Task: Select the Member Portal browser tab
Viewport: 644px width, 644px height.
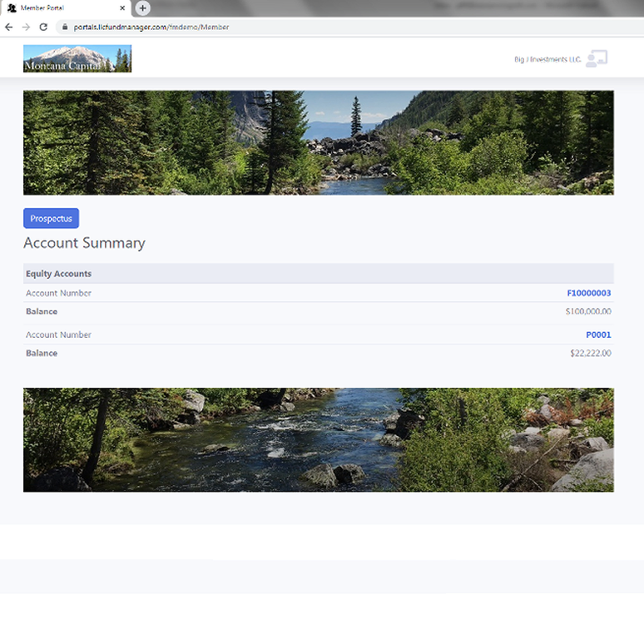Action: coord(66,7)
